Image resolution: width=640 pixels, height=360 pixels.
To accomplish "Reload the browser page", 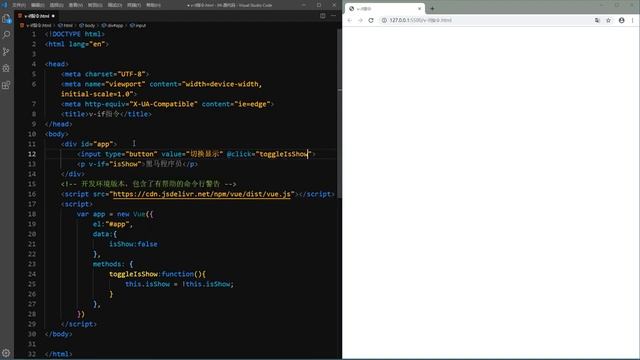I will click(371, 20).
